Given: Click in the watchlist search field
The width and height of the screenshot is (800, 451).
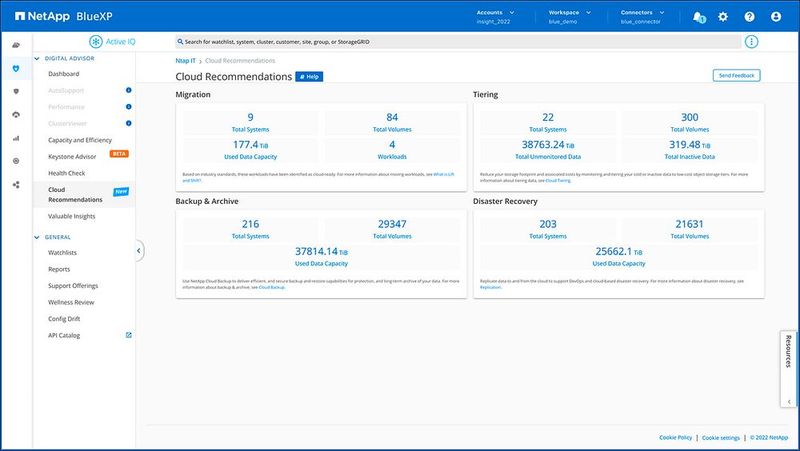Looking at the screenshot, I should click(458, 42).
